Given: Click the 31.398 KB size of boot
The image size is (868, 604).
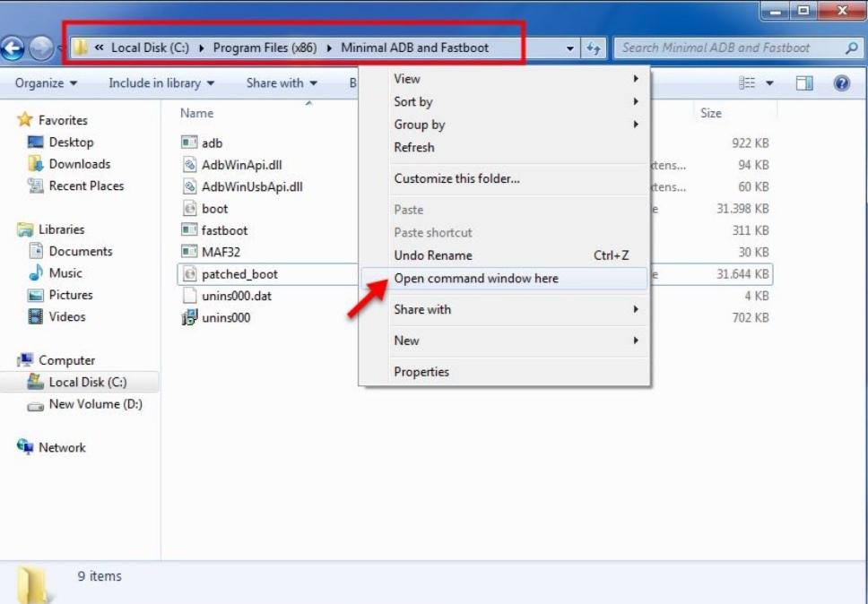Looking at the screenshot, I should point(742,209).
